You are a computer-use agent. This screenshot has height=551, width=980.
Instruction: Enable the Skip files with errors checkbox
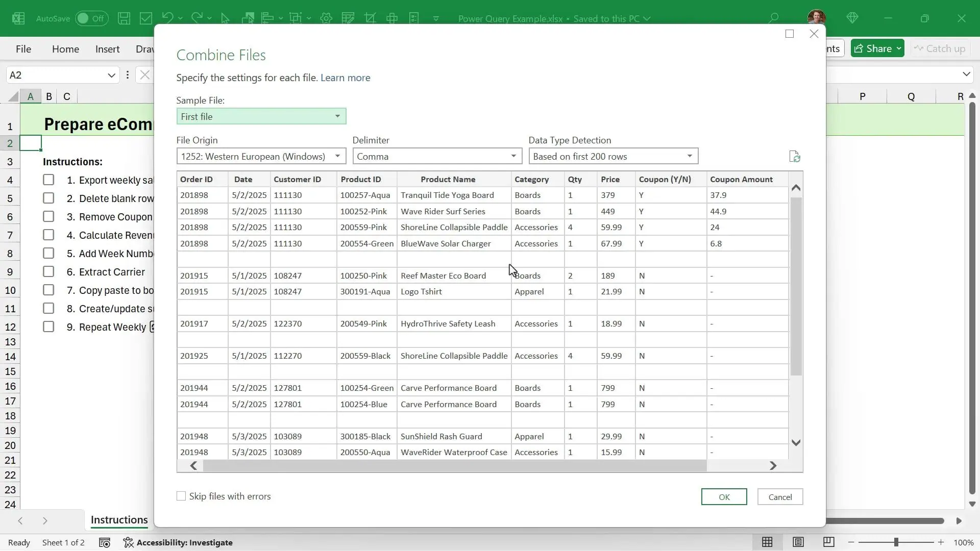[181, 496]
